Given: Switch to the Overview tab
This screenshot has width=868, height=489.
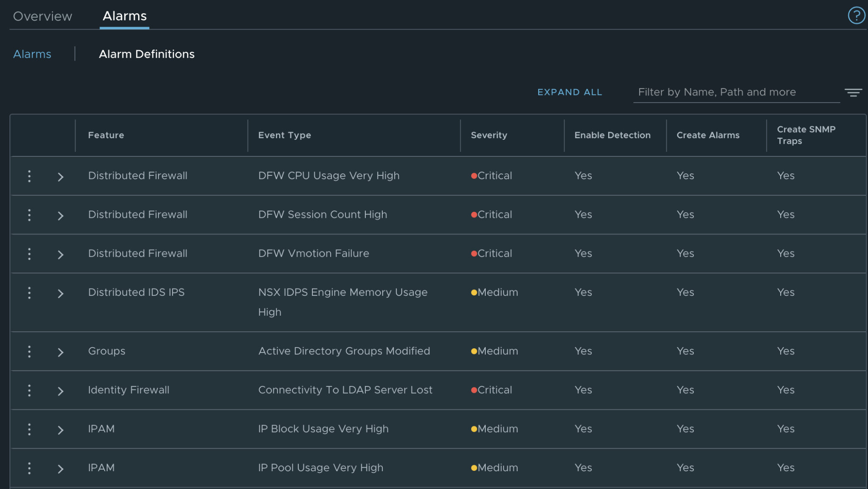Looking at the screenshot, I should pyautogui.click(x=42, y=16).
